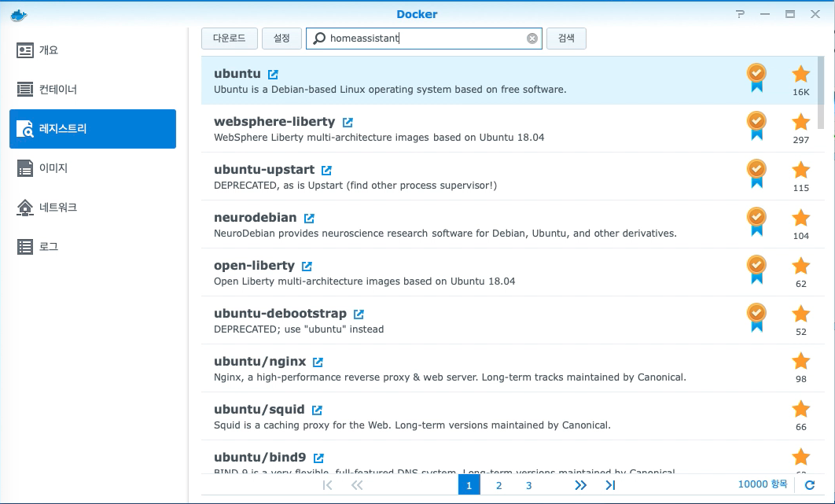Viewport: 835px width, 504px height.
Task: Select the neurodebian image name
Action: 255,217
